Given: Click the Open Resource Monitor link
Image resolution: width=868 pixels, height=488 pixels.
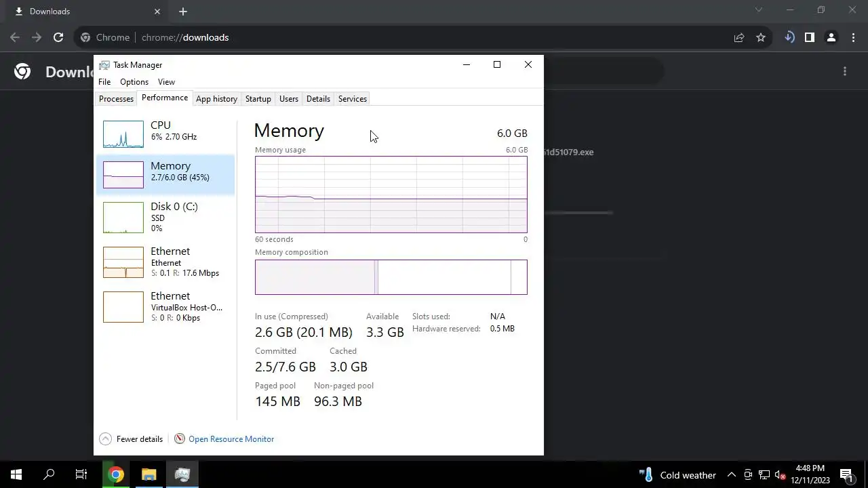Looking at the screenshot, I should click(231, 439).
